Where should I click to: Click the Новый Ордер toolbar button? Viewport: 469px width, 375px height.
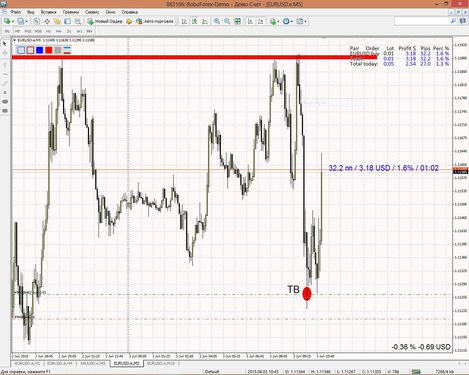pyautogui.click(x=105, y=21)
